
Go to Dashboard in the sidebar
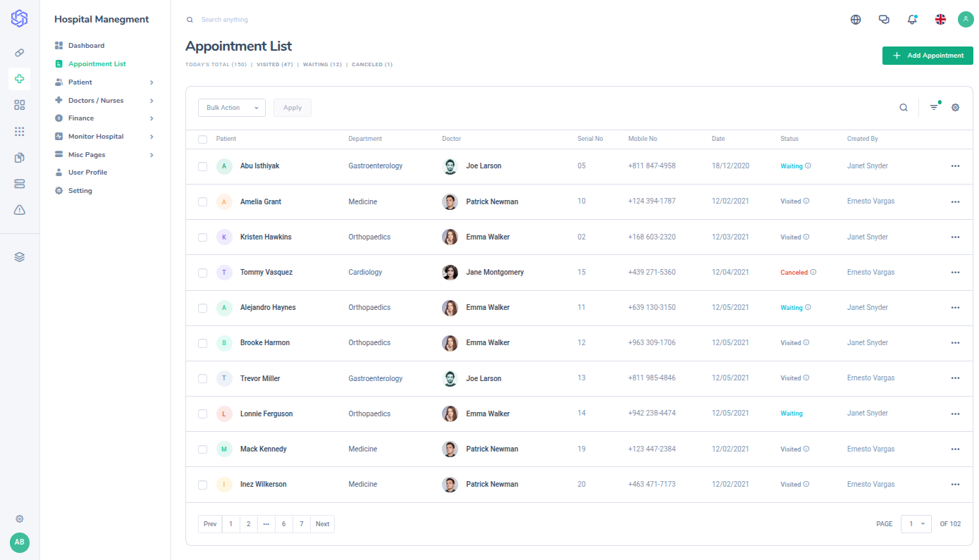pos(86,46)
